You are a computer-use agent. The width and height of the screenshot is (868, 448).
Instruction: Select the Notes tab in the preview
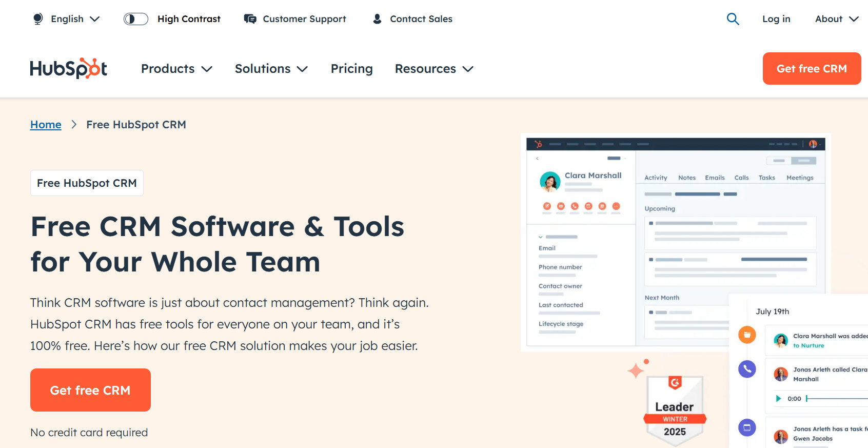(x=687, y=178)
